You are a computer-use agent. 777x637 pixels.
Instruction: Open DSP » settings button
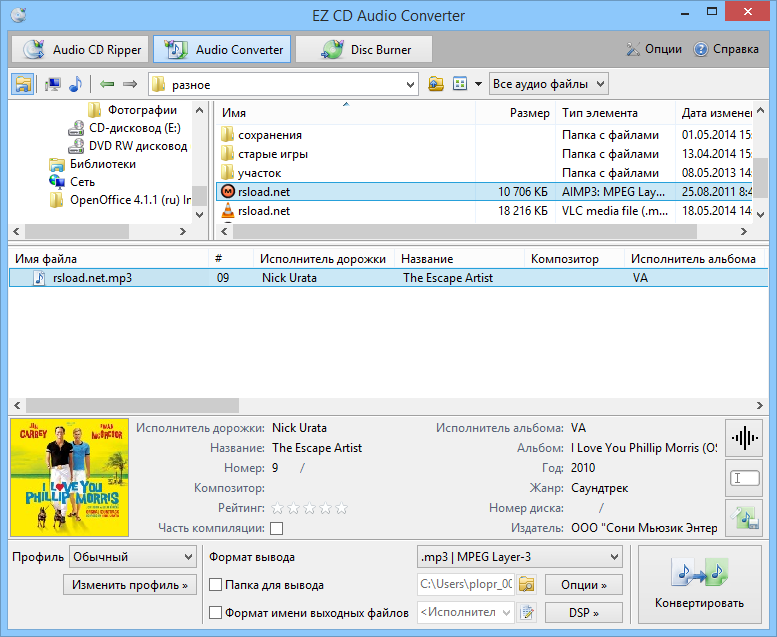tap(584, 613)
